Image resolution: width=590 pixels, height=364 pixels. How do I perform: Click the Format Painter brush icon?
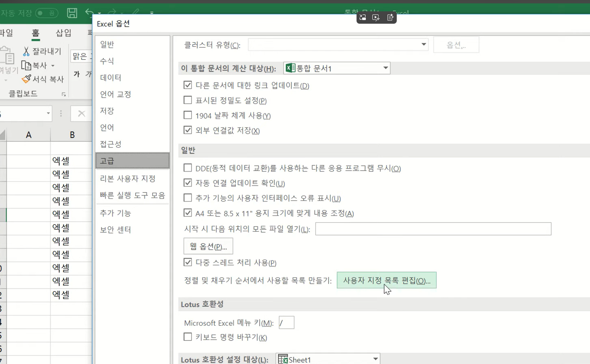[27, 79]
